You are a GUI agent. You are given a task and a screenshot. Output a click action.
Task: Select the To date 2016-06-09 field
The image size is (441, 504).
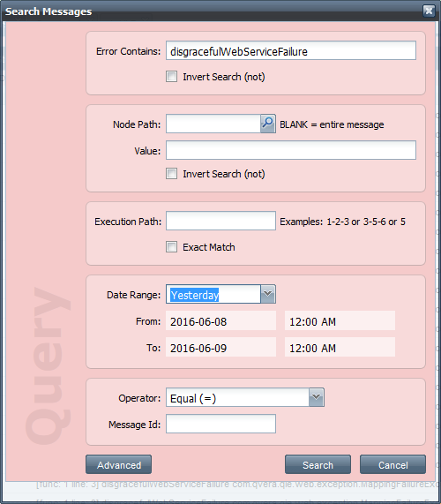pyautogui.click(x=221, y=347)
